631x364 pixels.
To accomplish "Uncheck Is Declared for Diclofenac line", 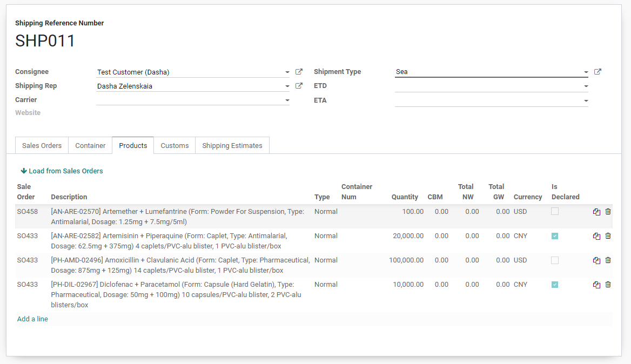I will [555, 285].
